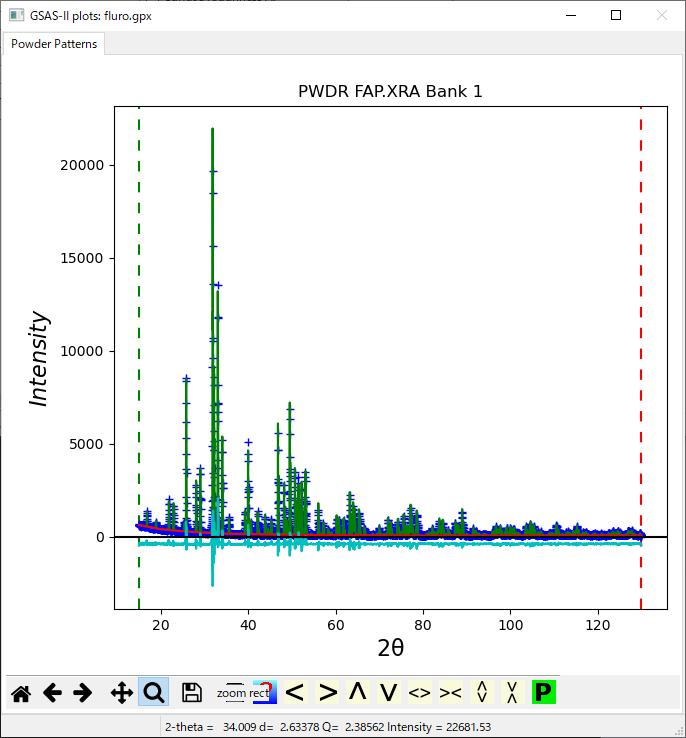Screen dimensions: 686x738
Task: Maximize the GSAS-II plots window
Action: point(616,15)
